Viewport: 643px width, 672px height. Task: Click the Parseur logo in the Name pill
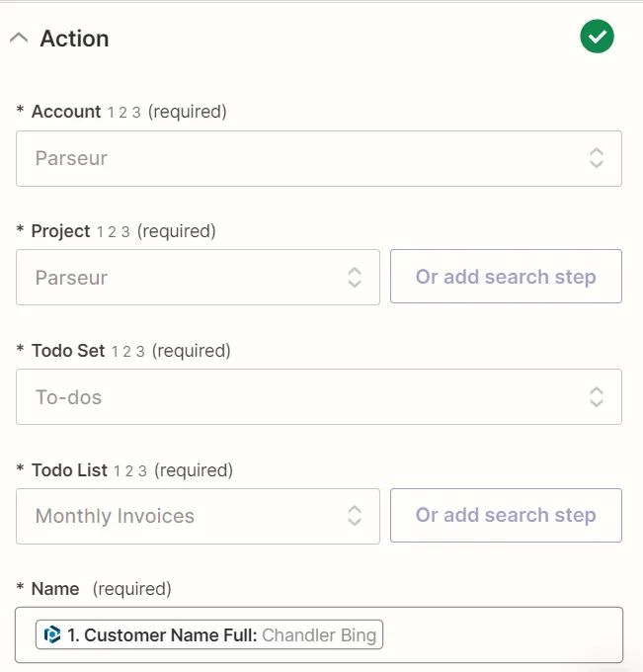(53, 634)
